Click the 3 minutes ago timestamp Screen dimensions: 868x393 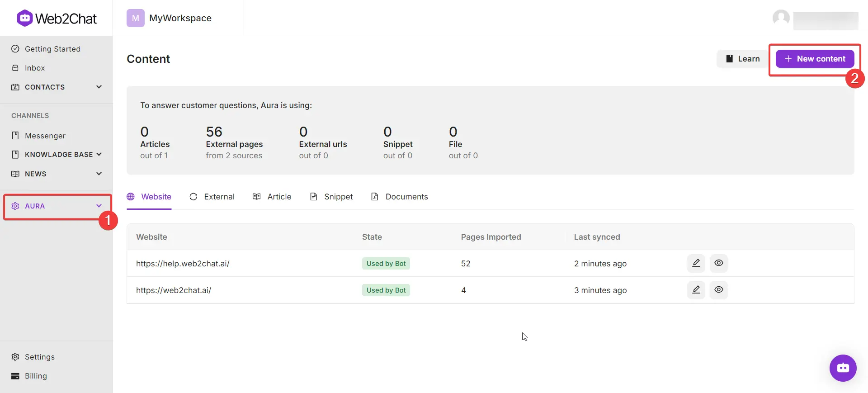(x=600, y=290)
